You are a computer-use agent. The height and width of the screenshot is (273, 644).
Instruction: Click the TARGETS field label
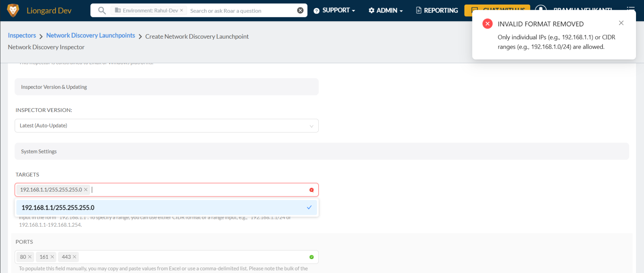27,175
